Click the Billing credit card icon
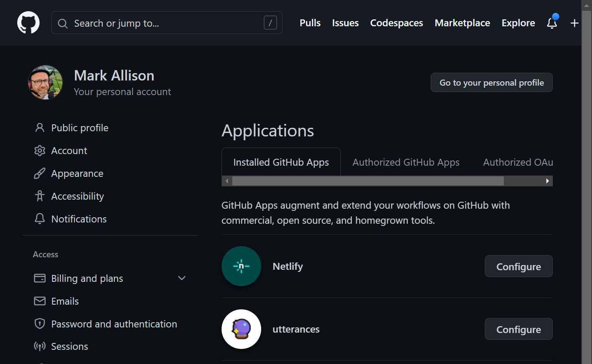The height and width of the screenshot is (364, 592). click(x=40, y=278)
